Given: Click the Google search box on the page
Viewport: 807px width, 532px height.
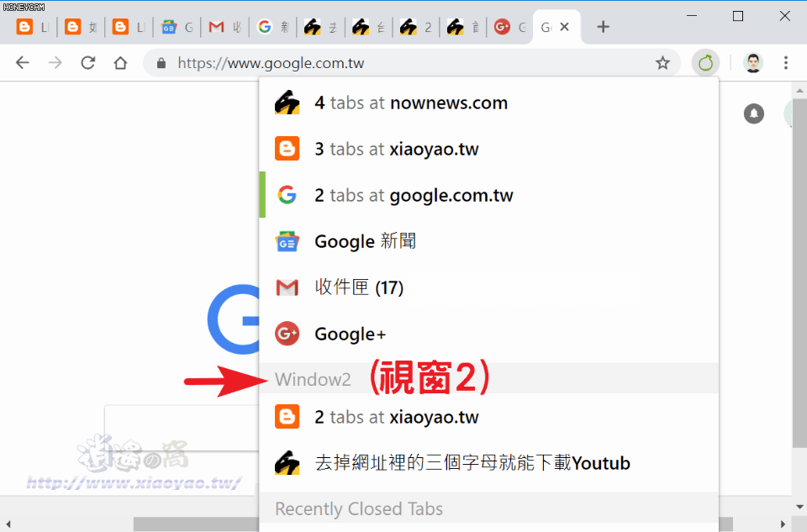Looking at the screenshot, I should (x=182, y=428).
